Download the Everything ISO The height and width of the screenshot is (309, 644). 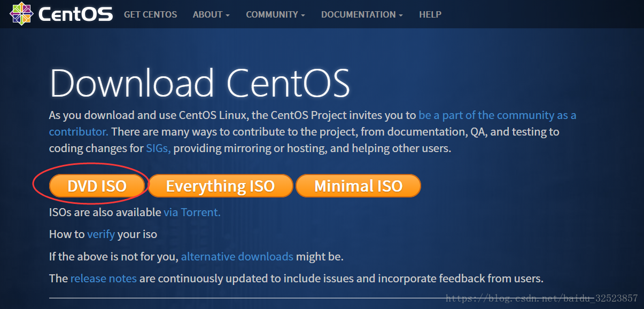(x=220, y=186)
